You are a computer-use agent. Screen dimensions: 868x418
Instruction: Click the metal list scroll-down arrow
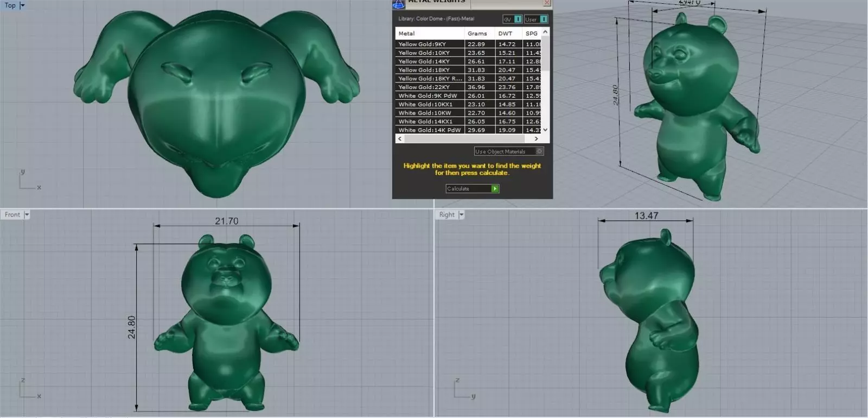(x=545, y=130)
